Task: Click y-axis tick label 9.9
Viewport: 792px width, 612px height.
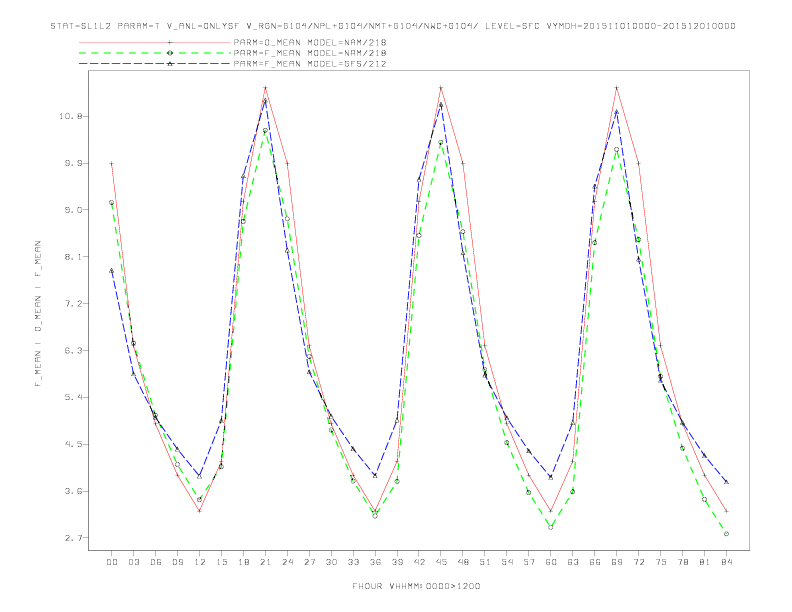Action: 73,163
